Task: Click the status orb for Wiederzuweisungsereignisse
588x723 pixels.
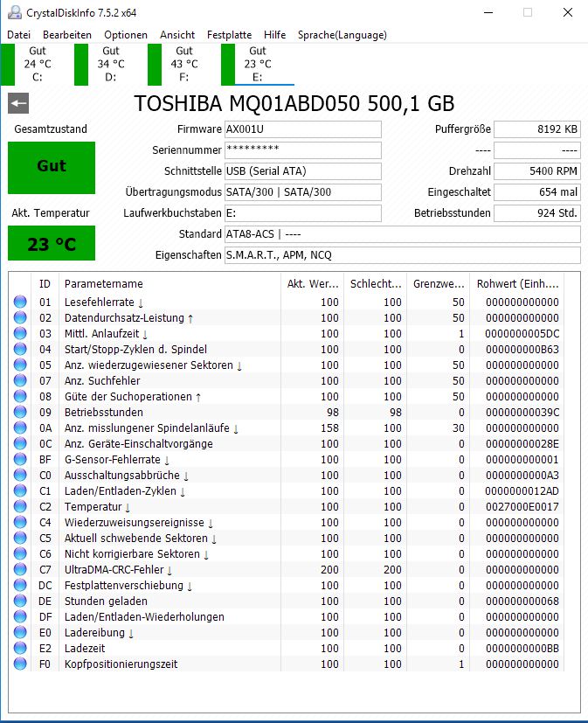Action: [20, 522]
